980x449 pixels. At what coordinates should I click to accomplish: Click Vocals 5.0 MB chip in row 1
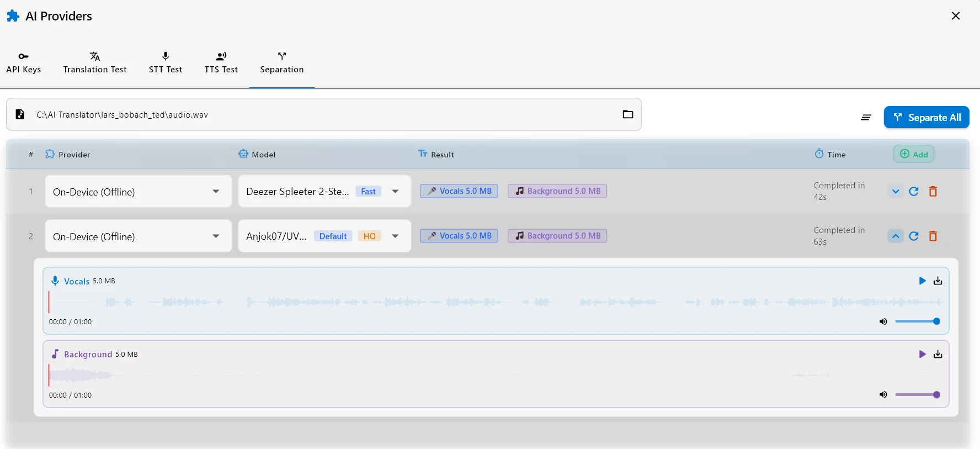(459, 191)
